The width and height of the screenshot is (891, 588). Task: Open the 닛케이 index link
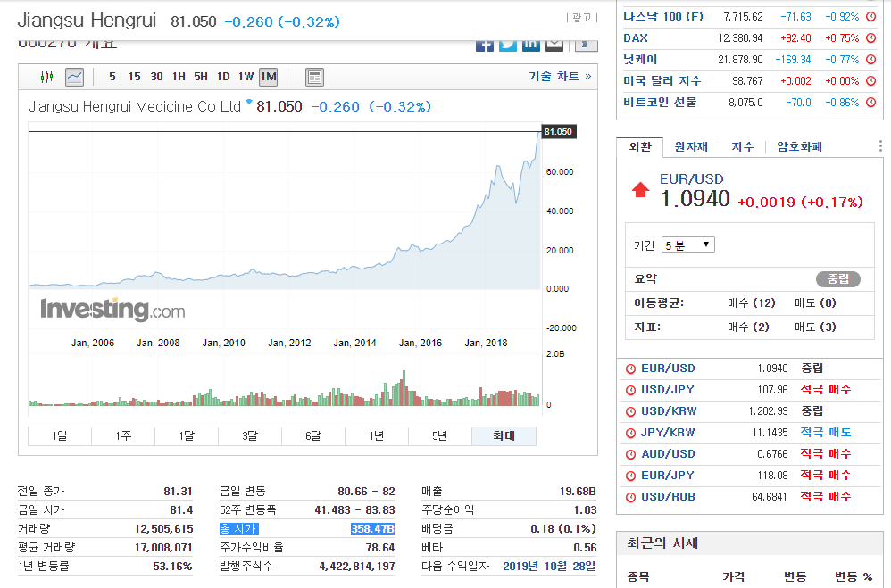640,59
